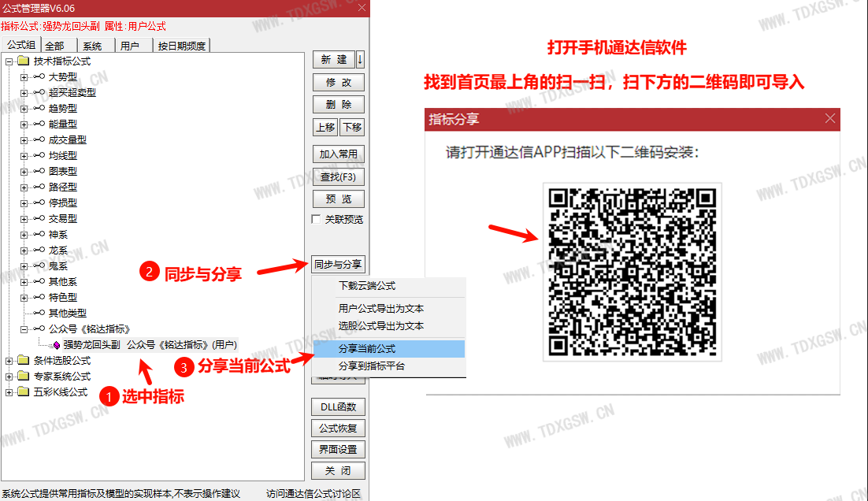This screenshot has height=501, width=868.
Task: Expand the 成交量型 category node
Action: pos(24,140)
